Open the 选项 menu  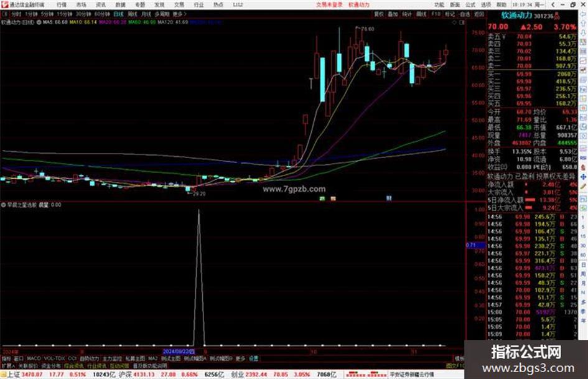(486, 5)
